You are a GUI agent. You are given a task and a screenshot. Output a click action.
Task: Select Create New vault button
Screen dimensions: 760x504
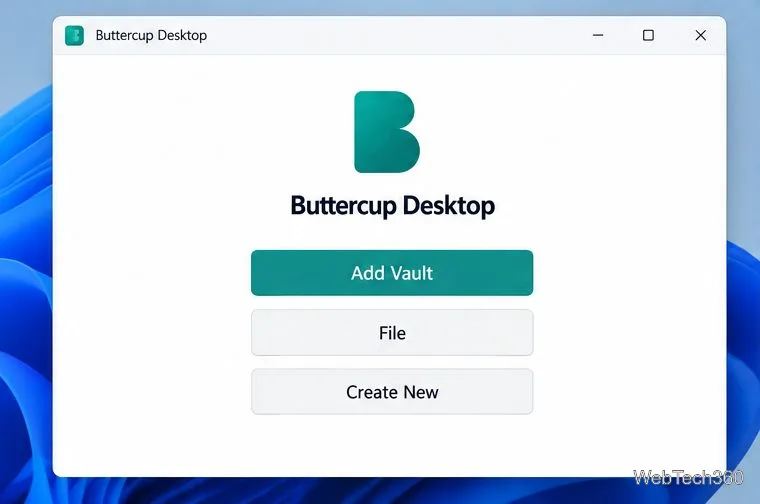point(392,392)
